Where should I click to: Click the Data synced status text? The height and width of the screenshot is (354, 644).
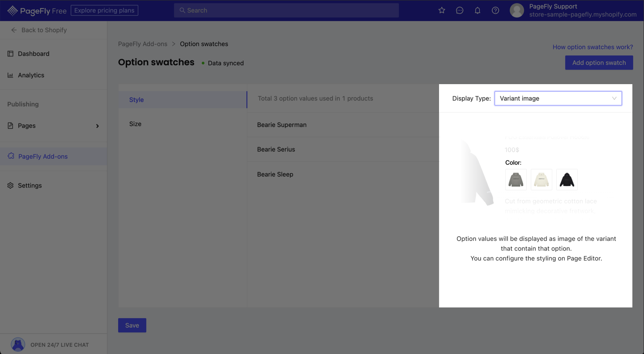pos(226,63)
